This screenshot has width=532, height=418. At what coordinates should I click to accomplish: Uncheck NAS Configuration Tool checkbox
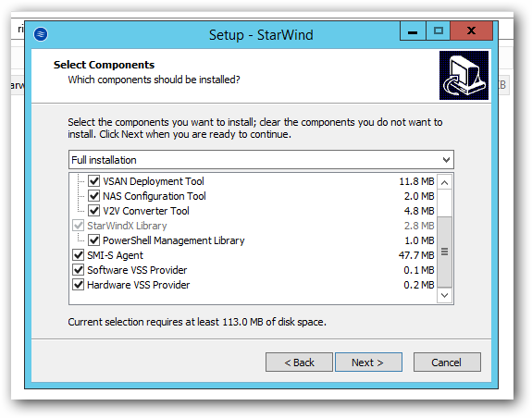coord(94,196)
